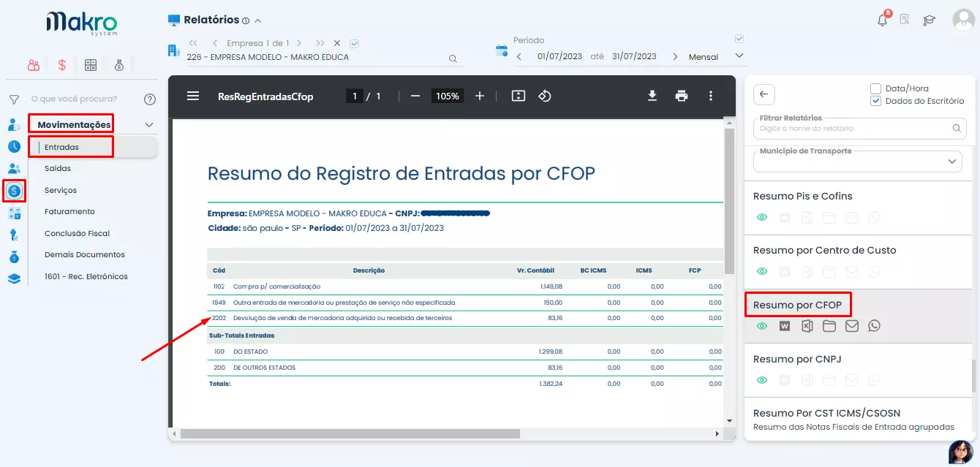Click the red people icon under the logo
Viewport: 980px width, 467px height.
34,65
